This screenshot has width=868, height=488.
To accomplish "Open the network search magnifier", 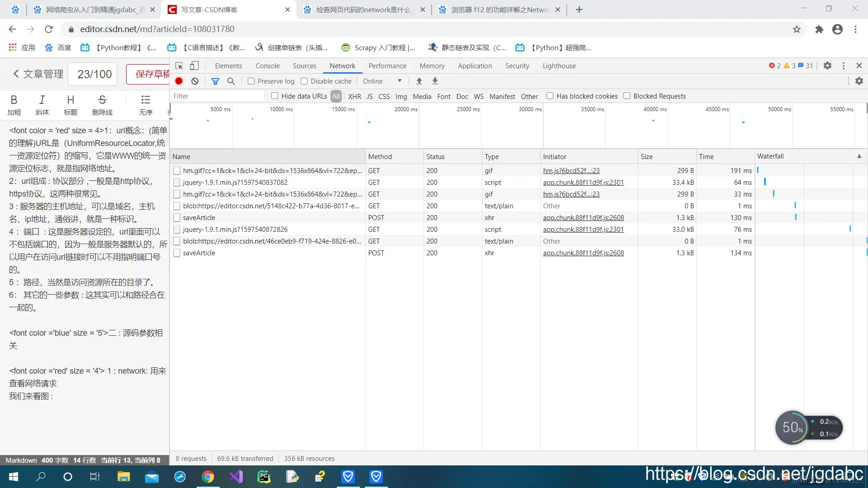I will (231, 81).
